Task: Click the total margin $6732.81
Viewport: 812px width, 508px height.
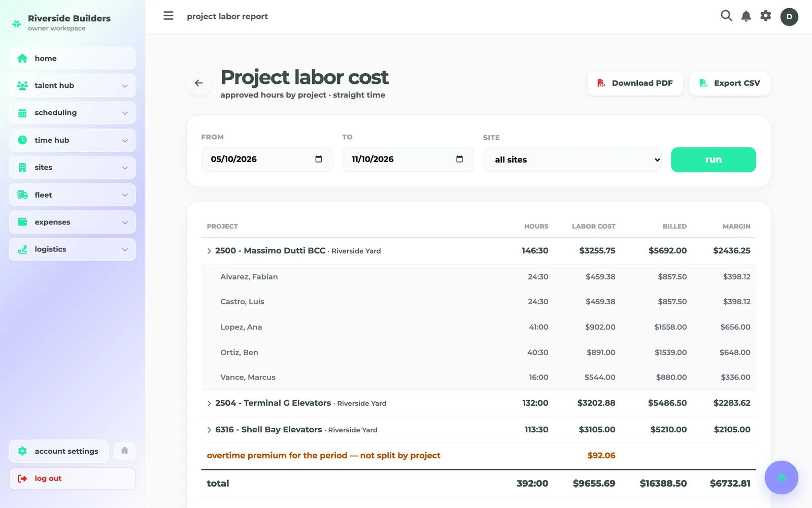Action: tap(730, 484)
